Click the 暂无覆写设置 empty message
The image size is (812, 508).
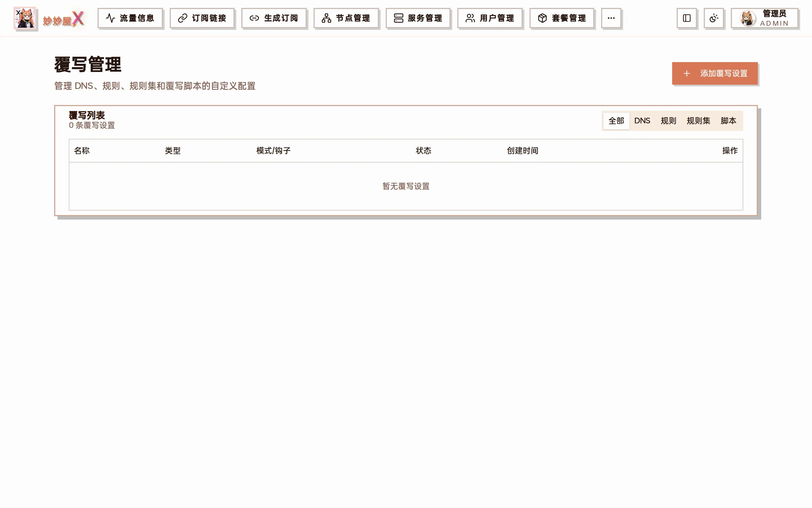[406, 187]
